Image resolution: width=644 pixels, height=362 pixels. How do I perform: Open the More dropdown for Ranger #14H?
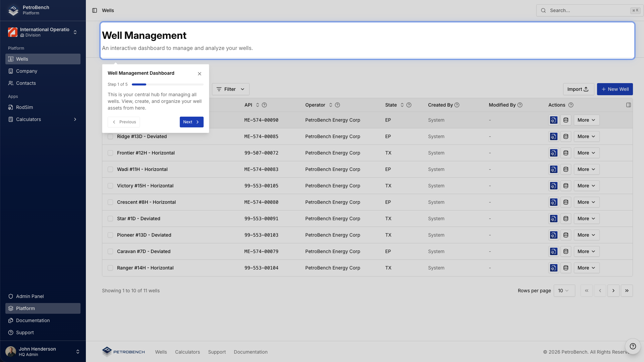click(586, 268)
